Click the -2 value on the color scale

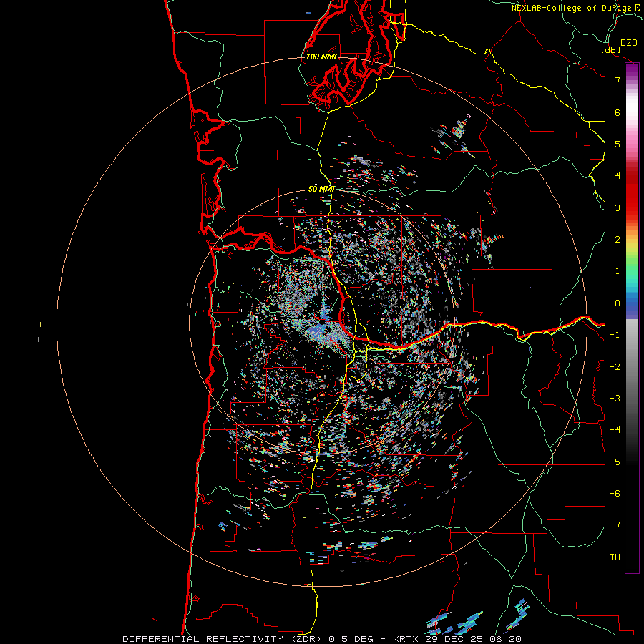(x=615, y=367)
